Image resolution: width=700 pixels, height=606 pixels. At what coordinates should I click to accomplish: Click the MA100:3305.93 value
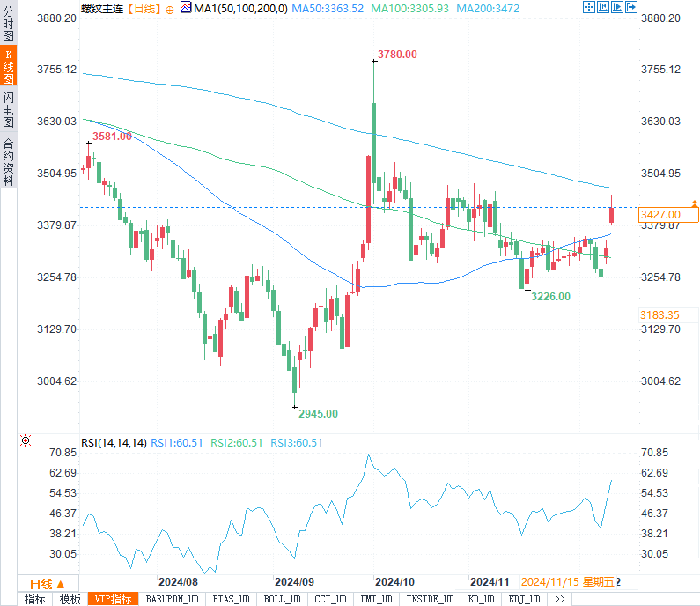tap(409, 9)
